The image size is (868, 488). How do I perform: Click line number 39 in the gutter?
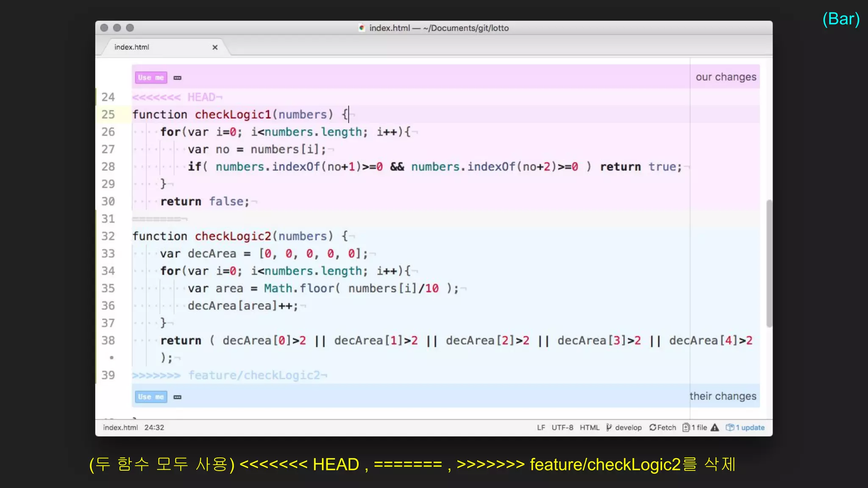coord(108,375)
